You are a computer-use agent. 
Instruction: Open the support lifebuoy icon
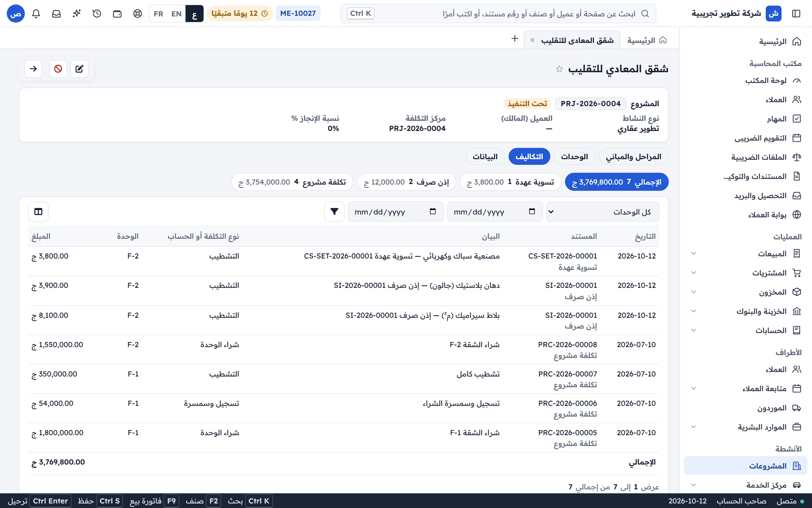tap(138, 14)
